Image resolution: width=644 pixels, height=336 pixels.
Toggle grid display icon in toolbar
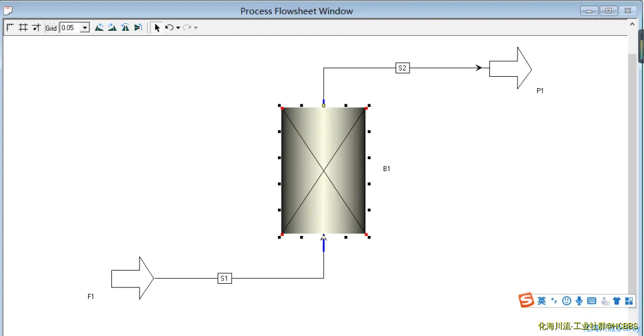pos(23,28)
